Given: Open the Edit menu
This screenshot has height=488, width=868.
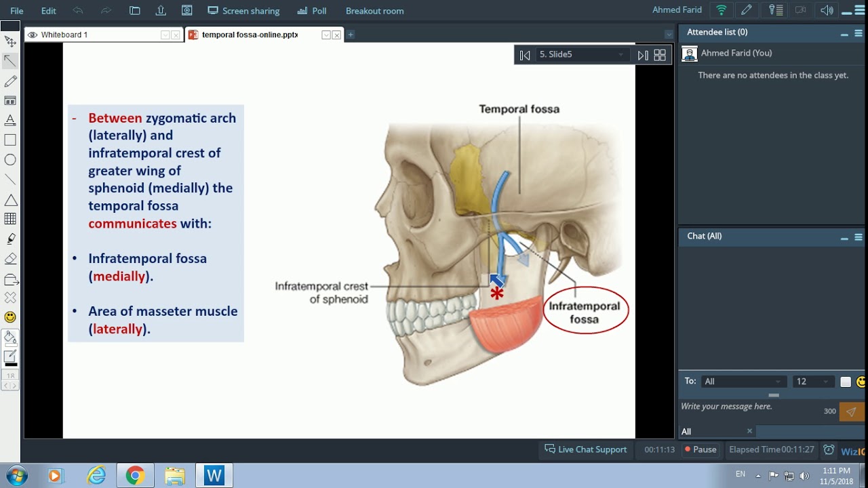Looking at the screenshot, I should tap(48, 11).
